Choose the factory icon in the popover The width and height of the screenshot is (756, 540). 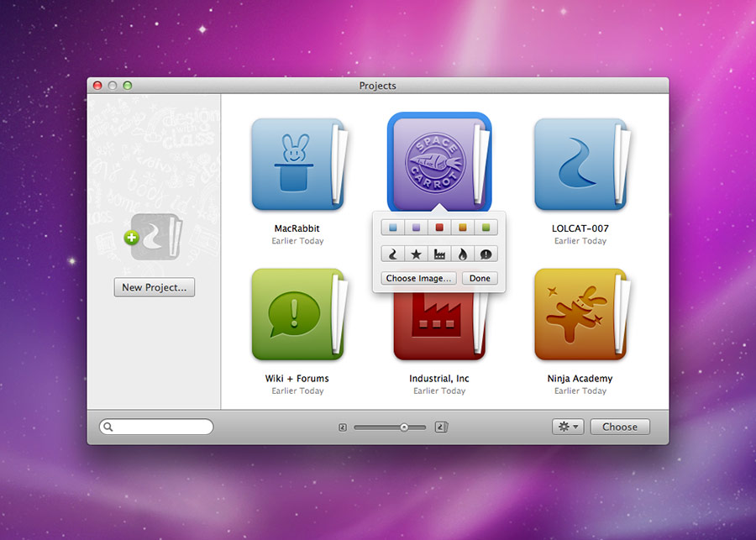[439, 254]
